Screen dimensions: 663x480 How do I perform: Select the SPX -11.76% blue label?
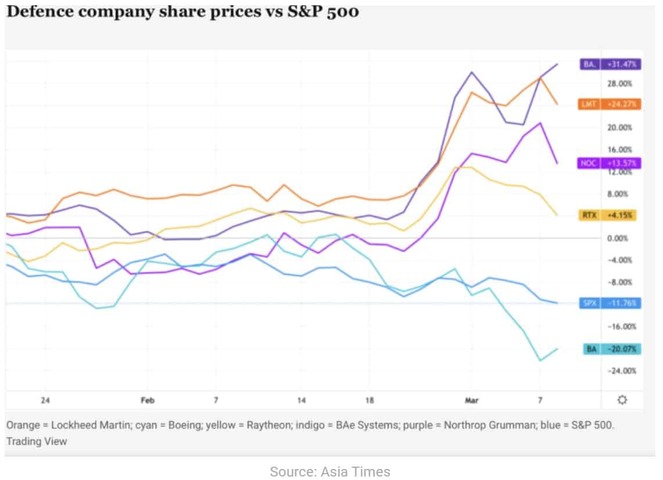click(x=610, y=303)
